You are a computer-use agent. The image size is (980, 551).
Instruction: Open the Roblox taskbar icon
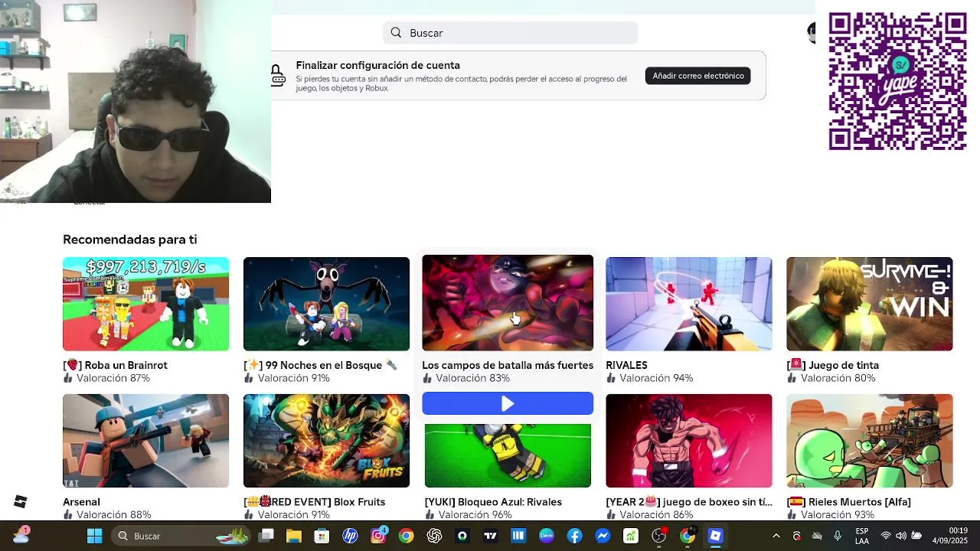pyautogui.click(x=715, y=536)
